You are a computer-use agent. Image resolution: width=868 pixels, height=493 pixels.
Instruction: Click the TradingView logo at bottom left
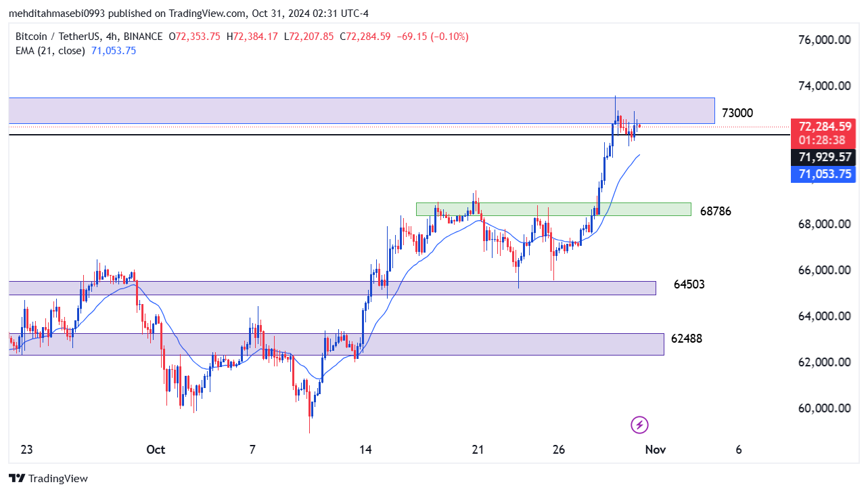point(48,478)
